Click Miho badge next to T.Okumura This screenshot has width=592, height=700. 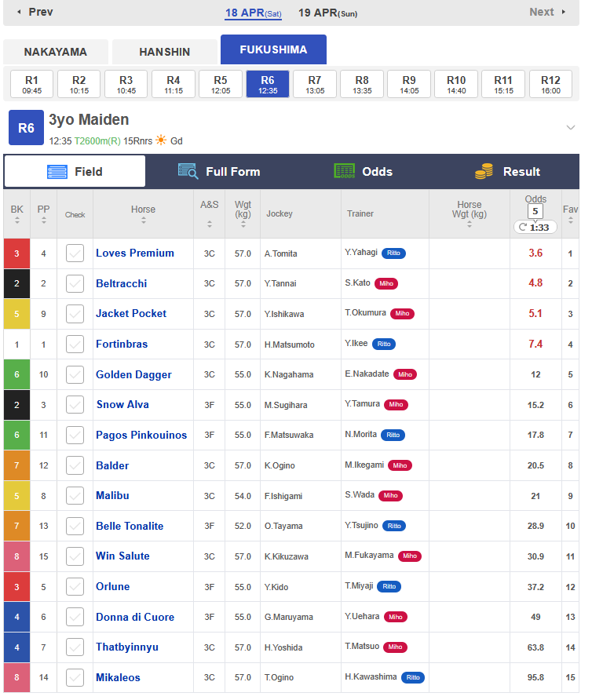402,313
